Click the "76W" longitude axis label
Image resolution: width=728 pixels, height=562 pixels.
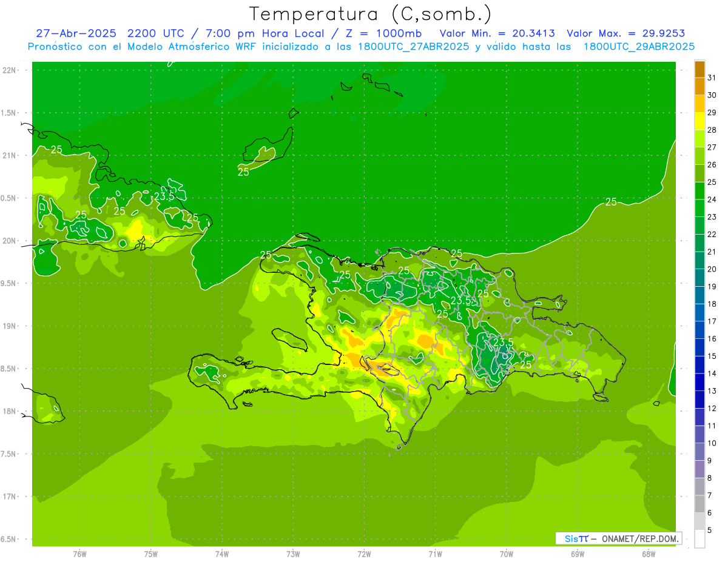[x=79, y=554]
